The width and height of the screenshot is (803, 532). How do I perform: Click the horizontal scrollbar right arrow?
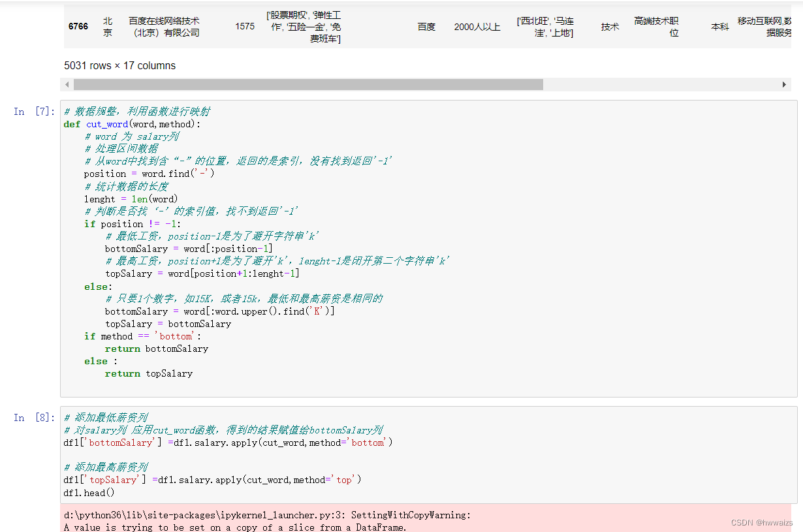point(785,85)
